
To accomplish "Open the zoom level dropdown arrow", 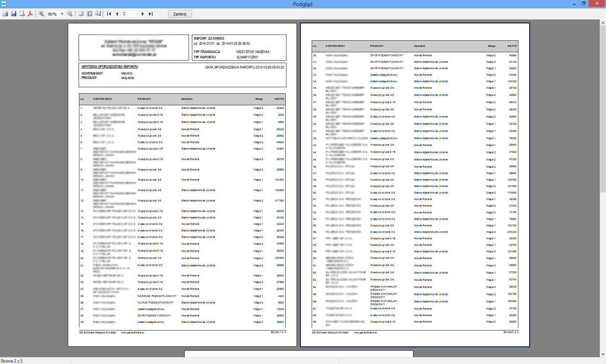I will (62, 14).
